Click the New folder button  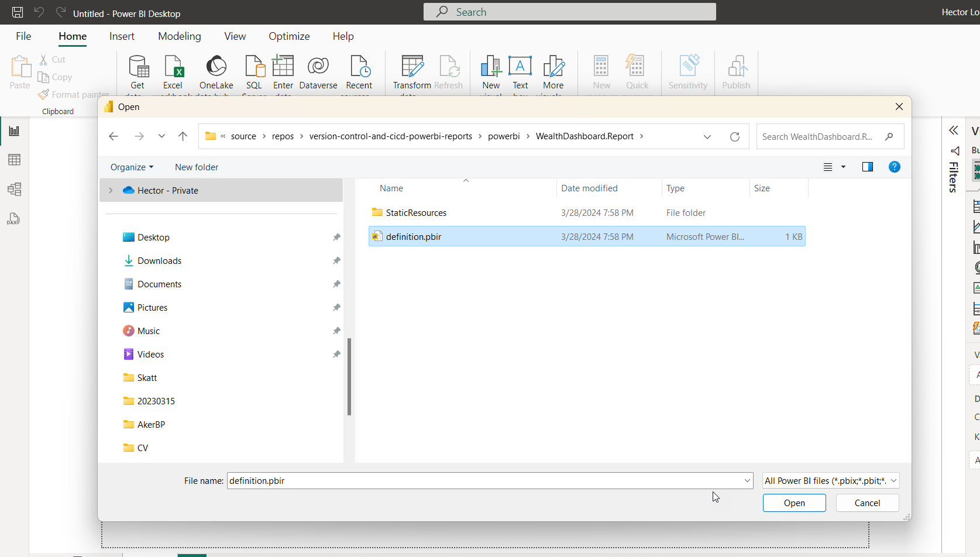(x=196, y=167)
